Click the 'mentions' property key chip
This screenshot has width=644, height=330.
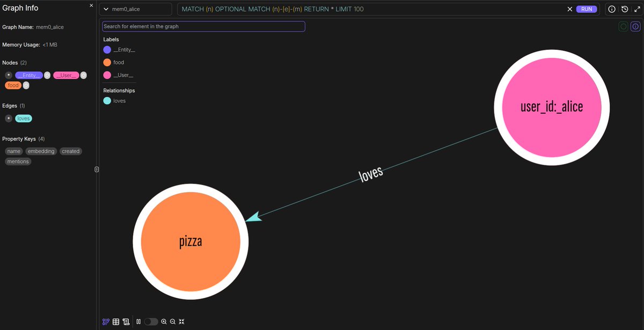[18, 162]
